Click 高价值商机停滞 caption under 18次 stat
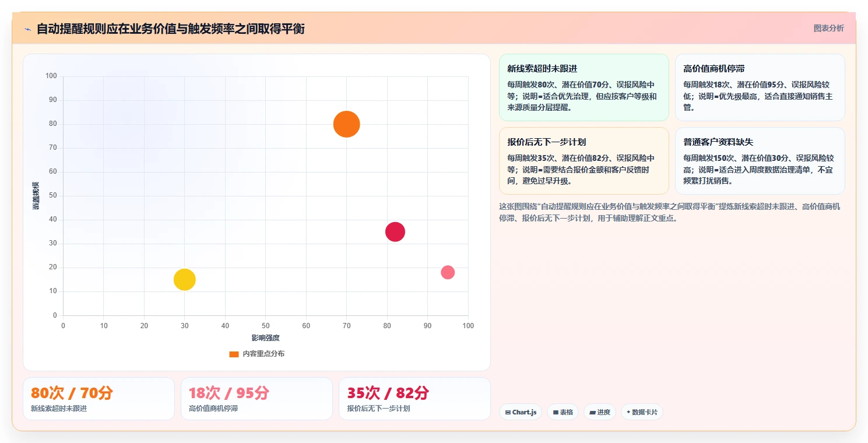The image size is (868, 443). click(213, 409)
